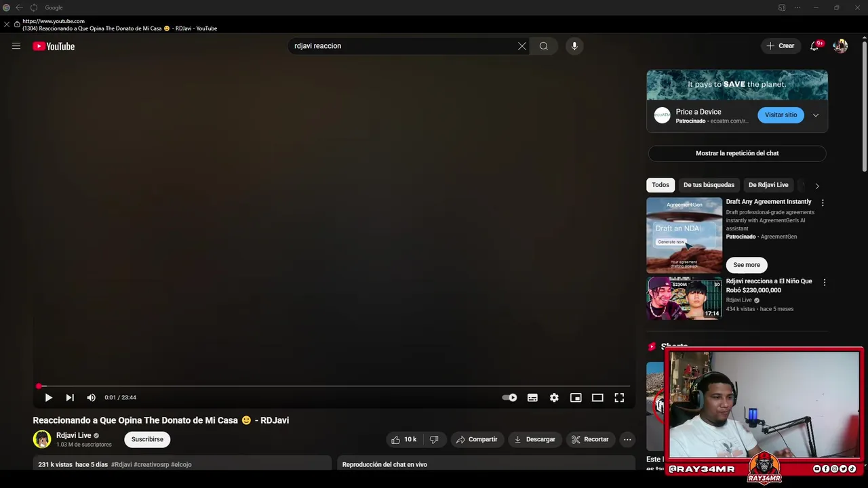This screenshot has width=868, height=488.
Task: Open AgreementGen ad thumbnail
Action: (684, 235)
